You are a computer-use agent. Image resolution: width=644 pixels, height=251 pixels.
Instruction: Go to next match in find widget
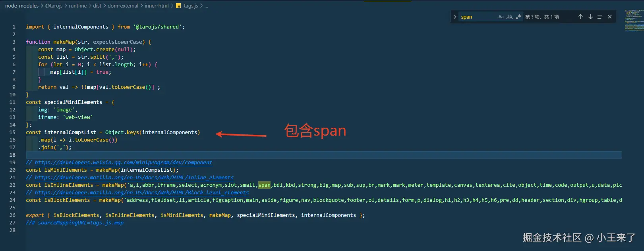tap(590, 17)
